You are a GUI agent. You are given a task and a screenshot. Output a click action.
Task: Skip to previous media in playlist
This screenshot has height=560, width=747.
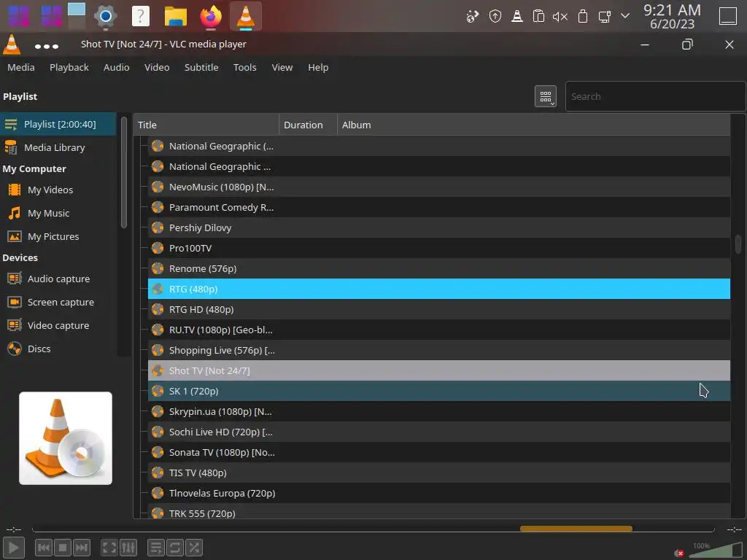43,548
